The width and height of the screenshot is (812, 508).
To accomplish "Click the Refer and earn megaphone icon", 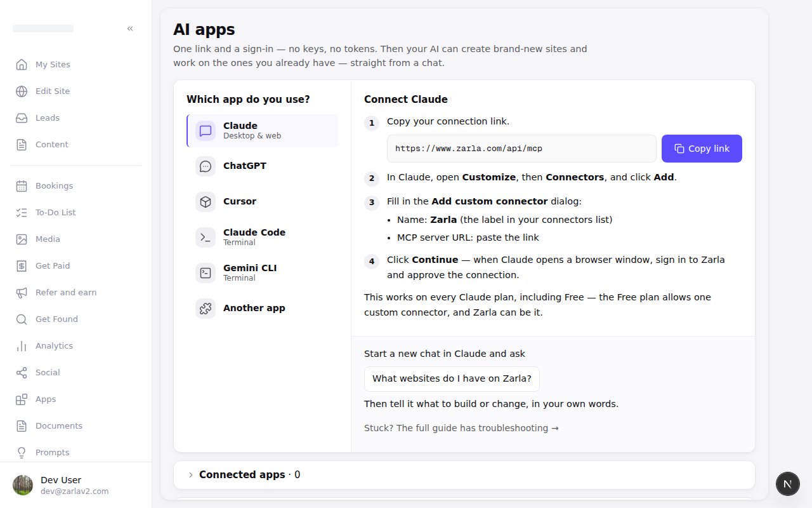I will coord(22,293).
